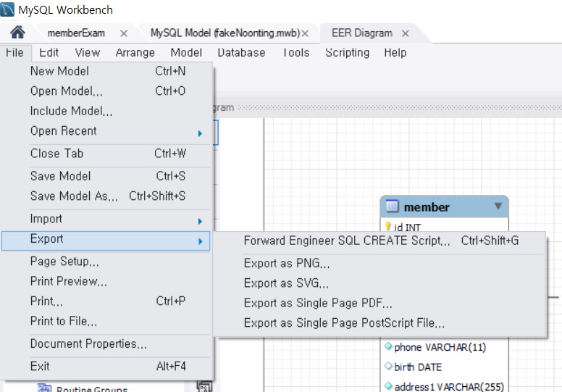Choose Print... menu entry
This screenshot has width=562, height=392.
click(106, 301)
